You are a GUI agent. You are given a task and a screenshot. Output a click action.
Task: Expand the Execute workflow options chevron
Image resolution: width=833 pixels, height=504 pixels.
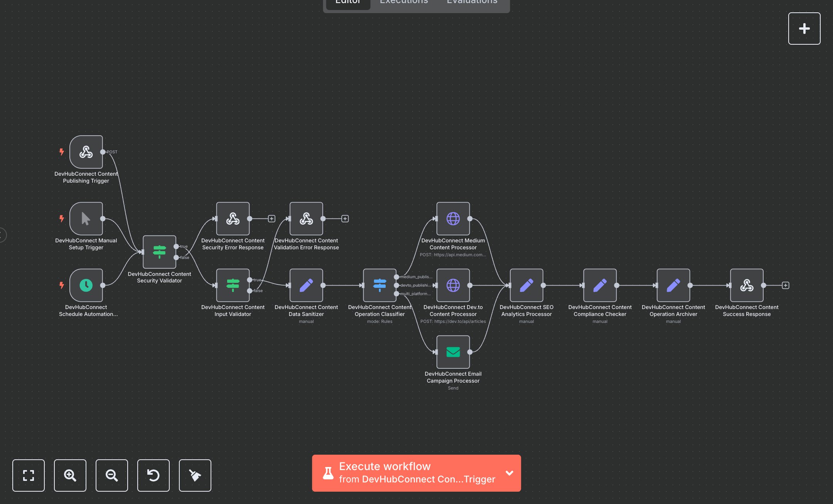pos(509,473)
